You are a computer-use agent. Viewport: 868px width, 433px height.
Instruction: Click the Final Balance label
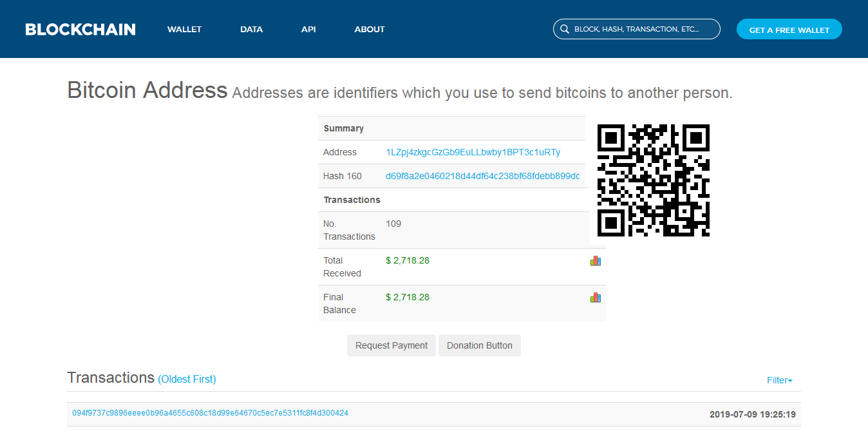[339, 303]
